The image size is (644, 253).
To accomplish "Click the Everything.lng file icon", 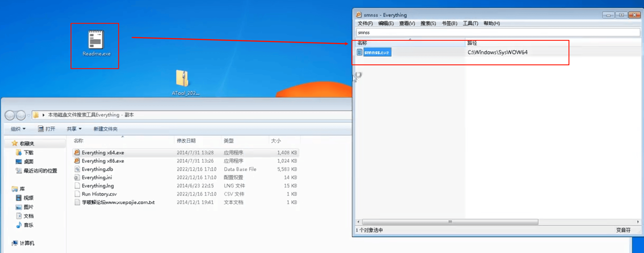I will pos(77,186).
